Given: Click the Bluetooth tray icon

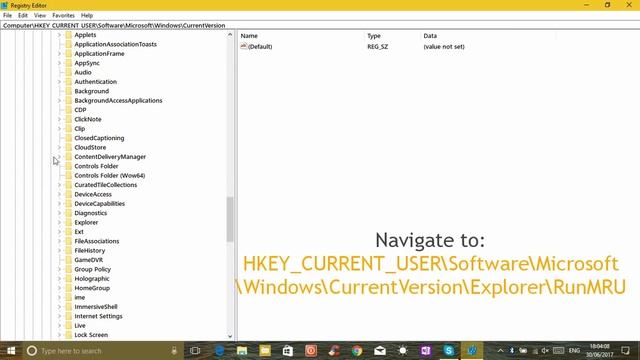Looking at the screenshot, I should tap(512, 351).
